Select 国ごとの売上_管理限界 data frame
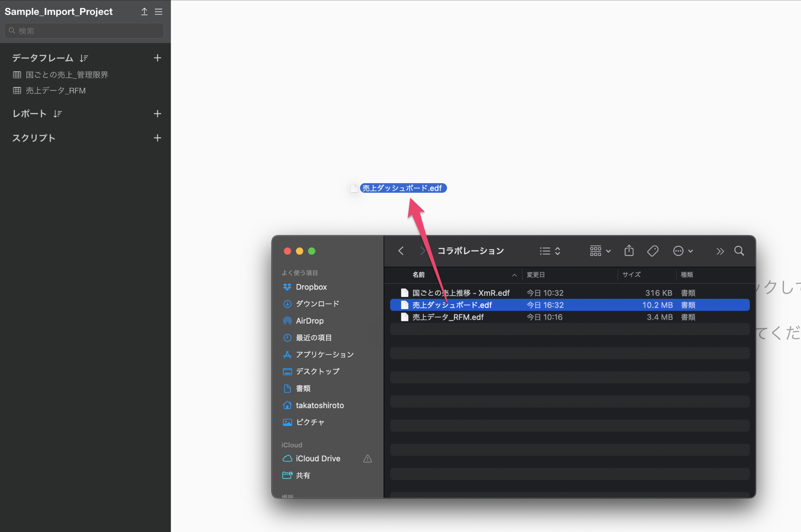The image size is (801, 532). click(67, 75)
